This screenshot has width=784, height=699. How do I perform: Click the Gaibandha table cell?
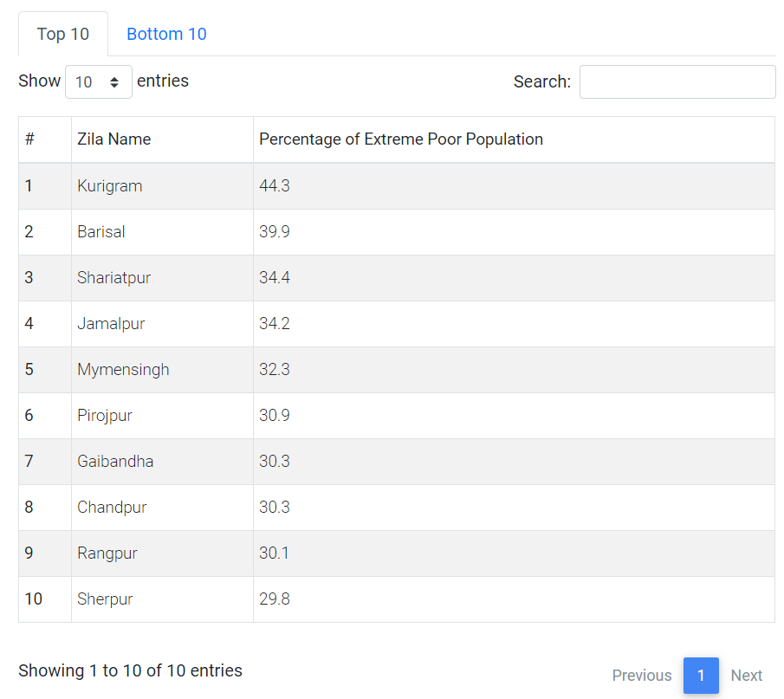coord(163,462)
